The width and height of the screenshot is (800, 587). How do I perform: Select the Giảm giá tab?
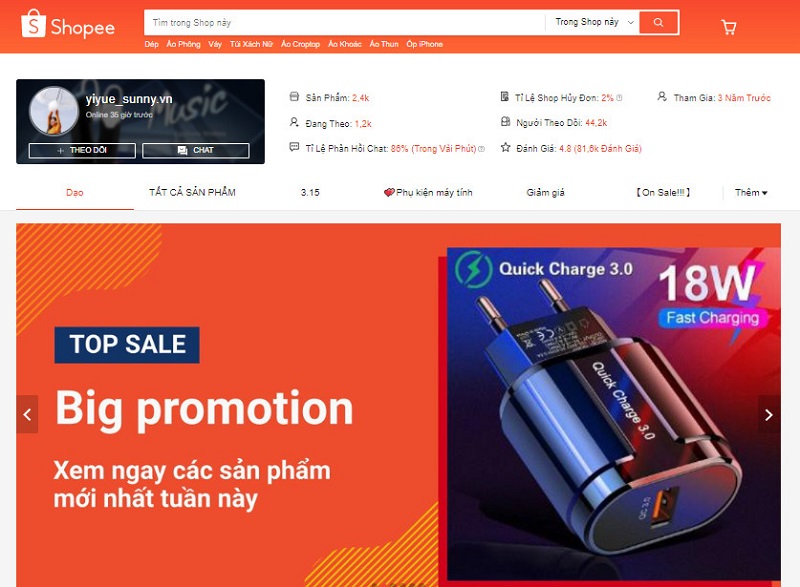545,193
